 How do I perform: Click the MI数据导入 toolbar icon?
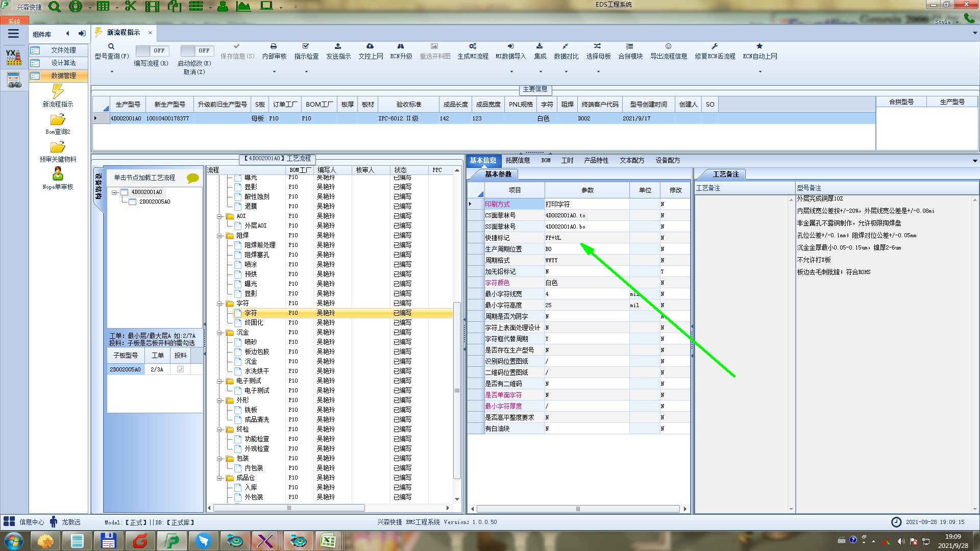pos(510,46)
